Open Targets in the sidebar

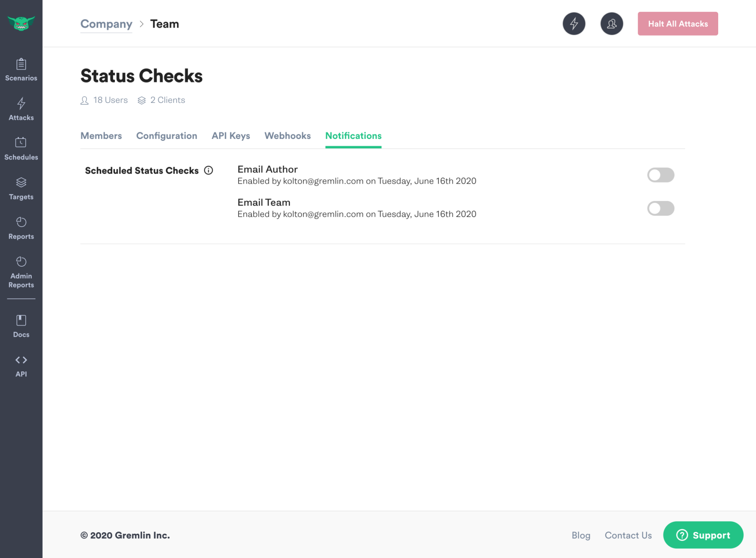21,189
